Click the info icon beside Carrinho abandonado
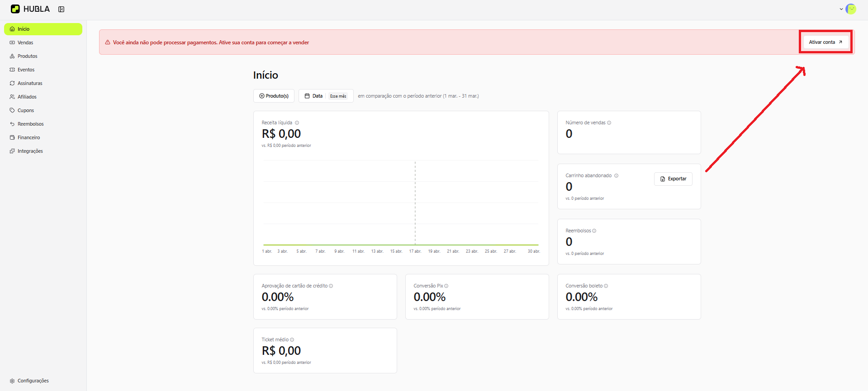868x391 pixels. click(617, 176)
